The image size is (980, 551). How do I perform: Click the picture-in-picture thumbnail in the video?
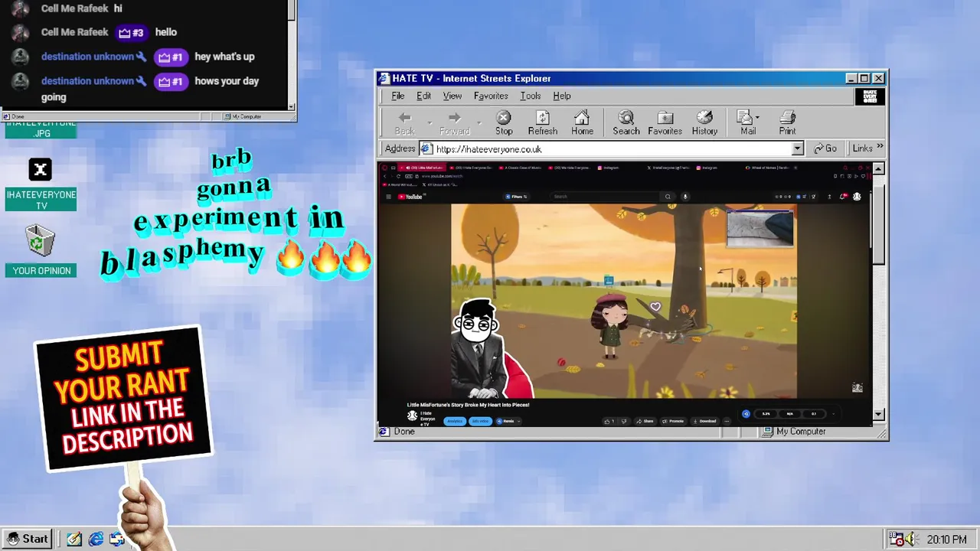click(759, 229)
